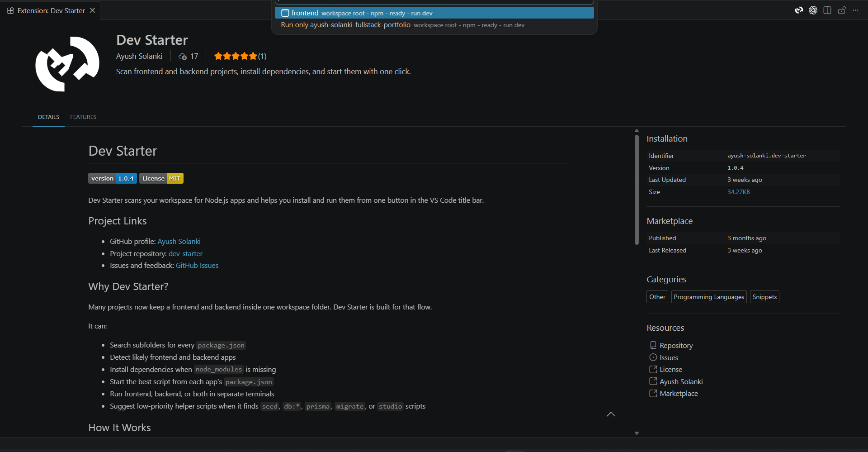868x452 pixels.
Task: Select the Snippets category tag
Action: tap(764, 297)
